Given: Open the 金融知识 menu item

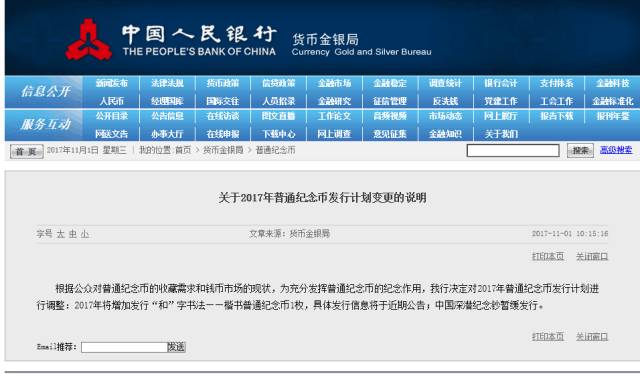Looking at the screenshot, I should tap(445, 134).
